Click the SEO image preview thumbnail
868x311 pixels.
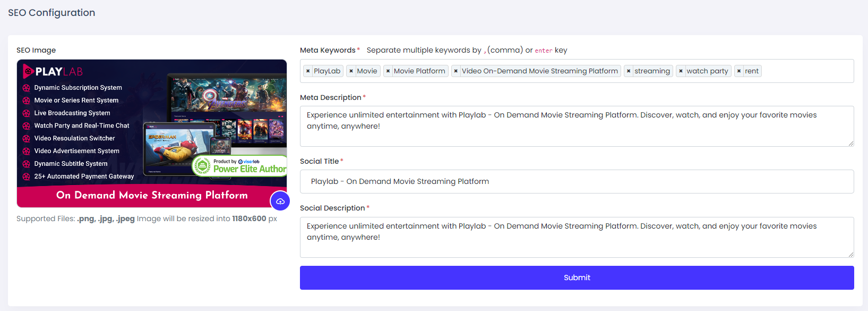click(x=152, y=133)
